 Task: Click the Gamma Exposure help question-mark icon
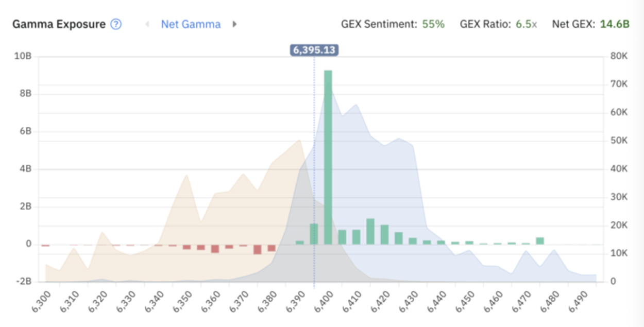point(116,24)
